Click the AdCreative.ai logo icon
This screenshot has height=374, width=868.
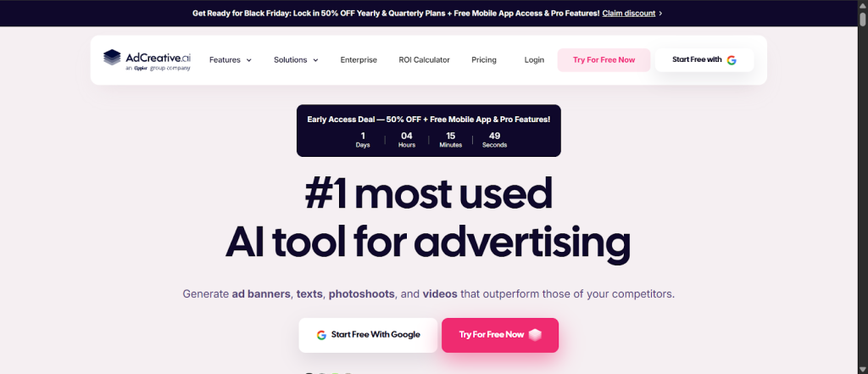[112, 58]
